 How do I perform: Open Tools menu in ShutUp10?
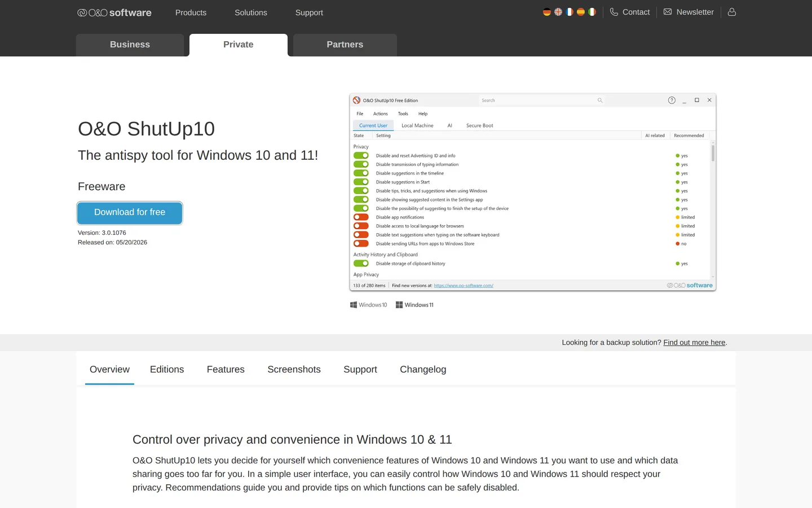click(x=403, y=113)
